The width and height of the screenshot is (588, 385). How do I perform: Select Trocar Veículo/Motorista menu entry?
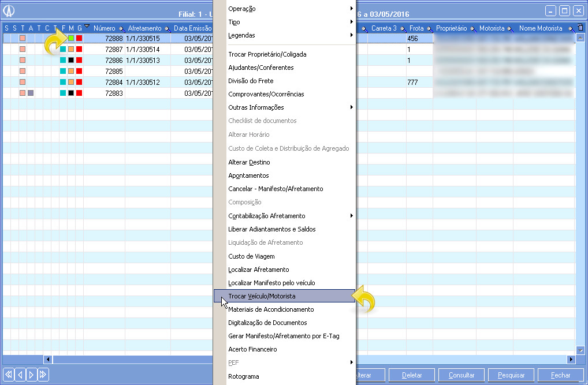coord(284,296)
